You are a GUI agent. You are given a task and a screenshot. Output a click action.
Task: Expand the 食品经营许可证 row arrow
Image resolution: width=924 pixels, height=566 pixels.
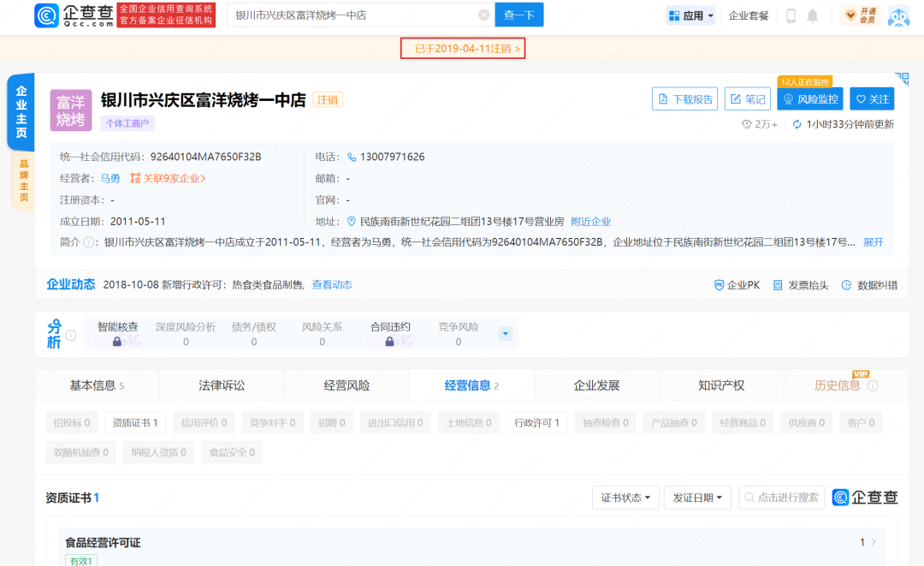(x=874, y=542)
